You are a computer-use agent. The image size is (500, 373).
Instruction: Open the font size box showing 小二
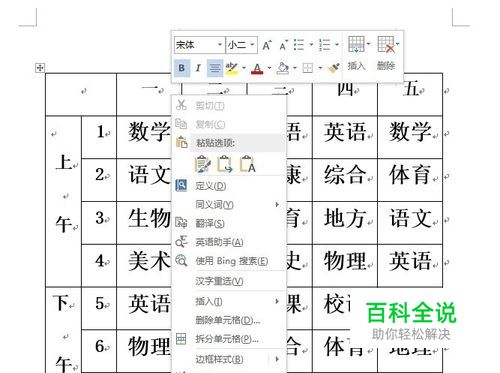pos(242,45)
